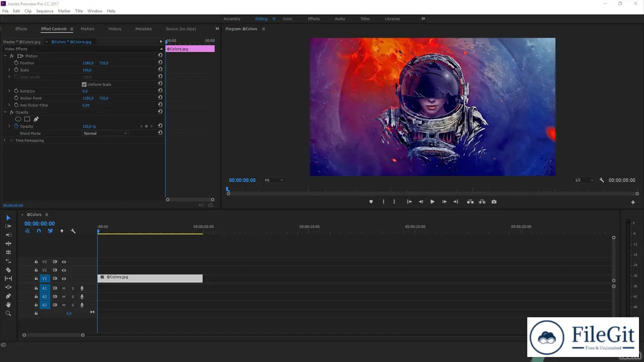The image size is (644, 362).
Task: Mark Out point in Program monitor
Action: click(x=394, y=202)
